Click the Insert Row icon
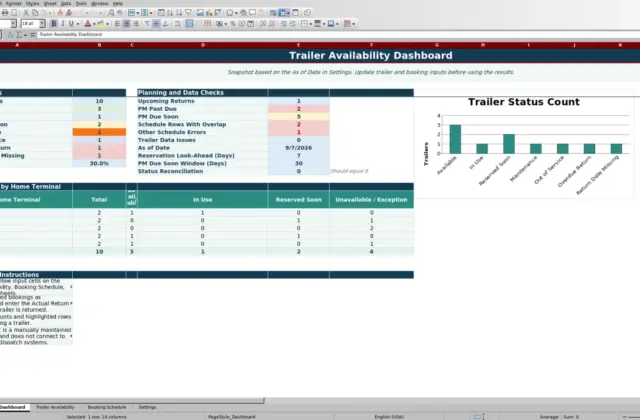The width and height of the screenshot is (640, 420). click(x=131, y=13)
